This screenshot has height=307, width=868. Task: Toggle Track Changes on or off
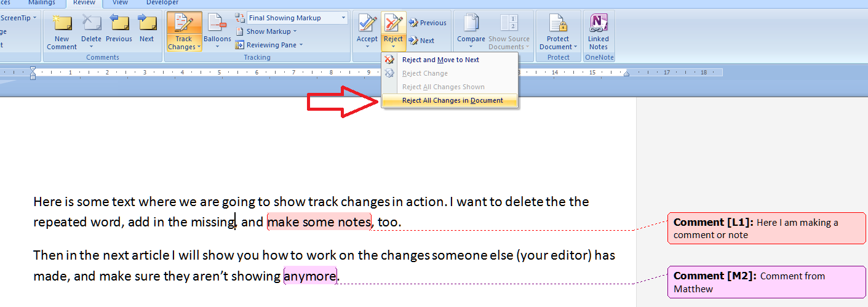point(182,23)
